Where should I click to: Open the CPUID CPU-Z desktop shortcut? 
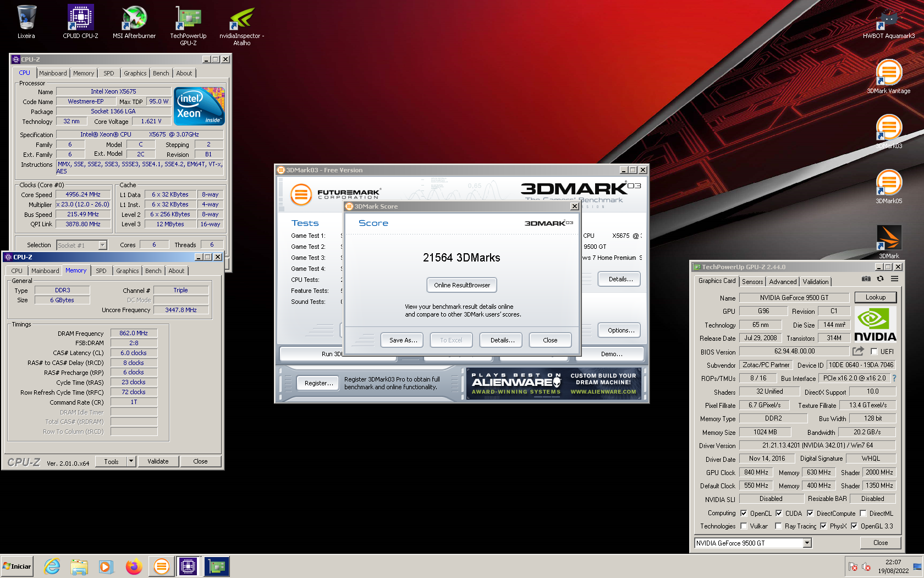pos(80,22)
